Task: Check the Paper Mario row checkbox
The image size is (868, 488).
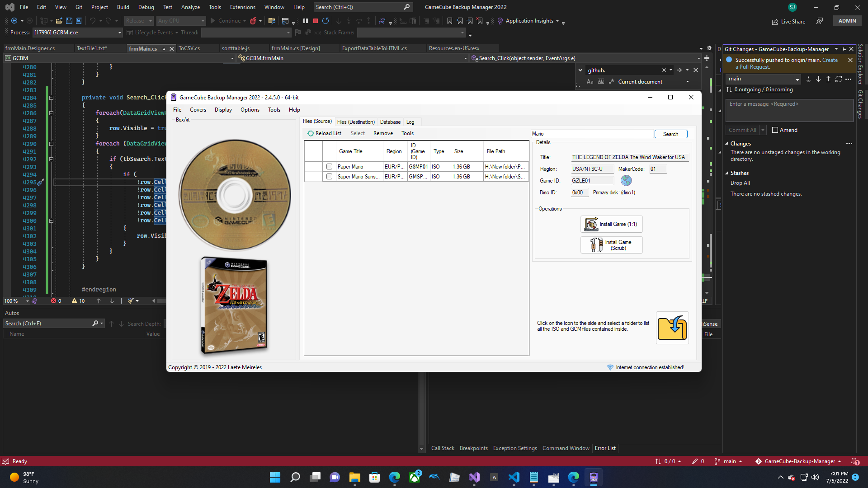Action: 329,167
